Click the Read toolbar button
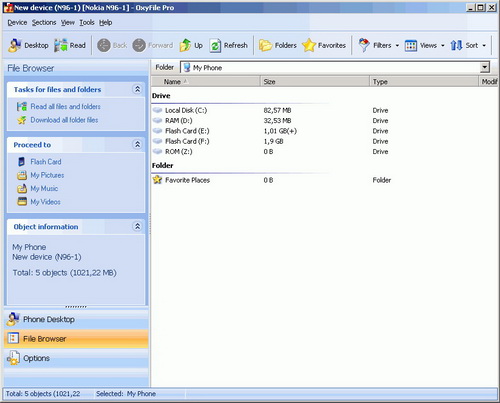 pos(70,45)
